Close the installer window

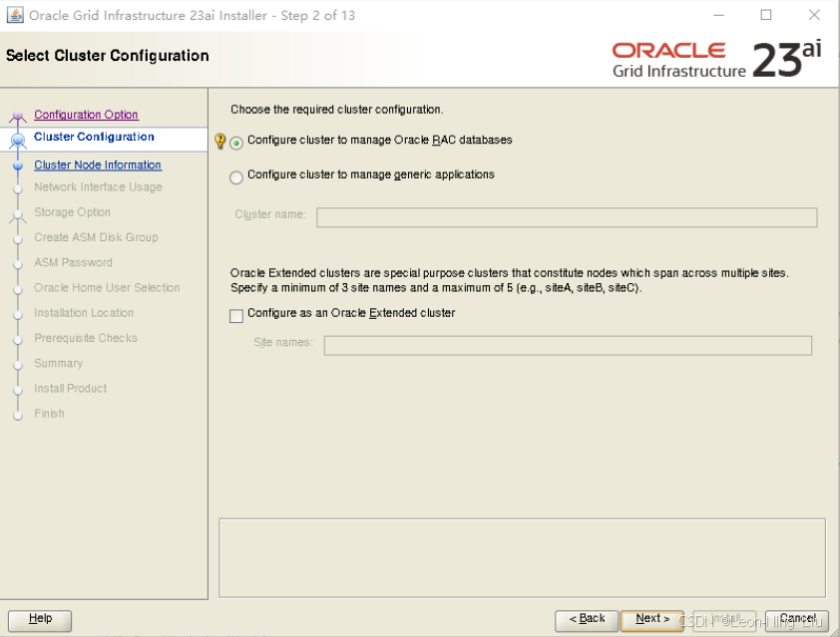(814, 15)
